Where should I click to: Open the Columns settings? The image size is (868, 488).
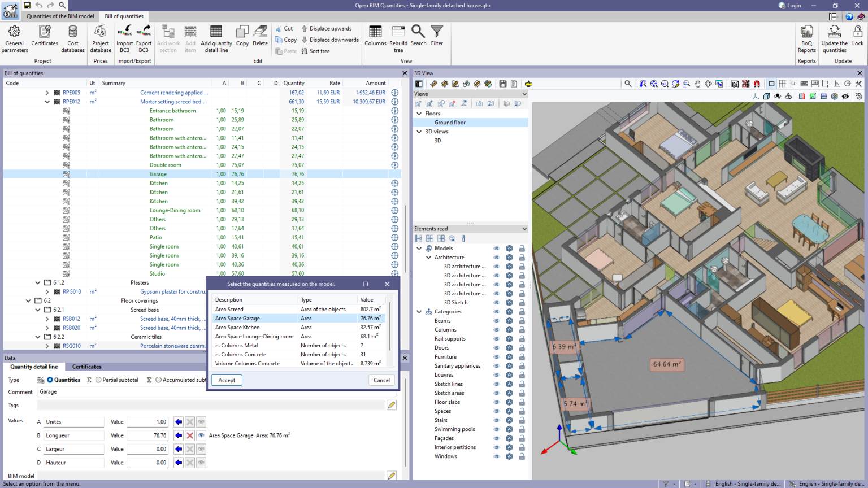[375, 36]
